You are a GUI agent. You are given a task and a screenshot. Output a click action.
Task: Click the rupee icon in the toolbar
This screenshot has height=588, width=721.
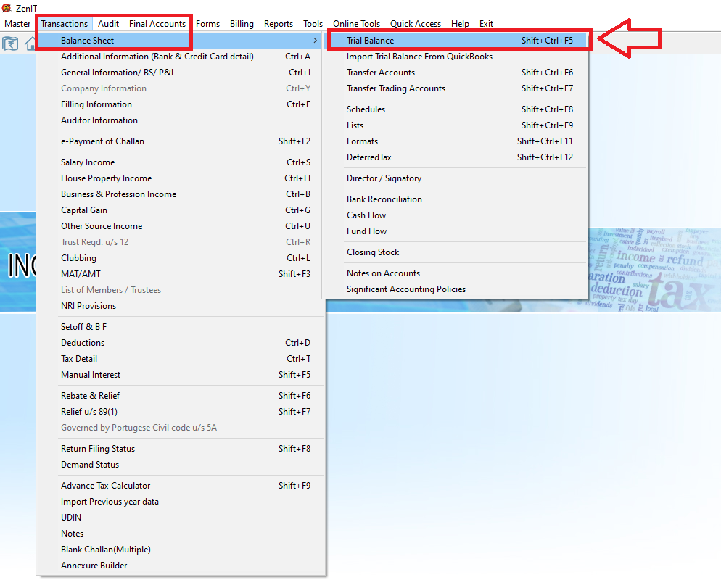coord(10,44)
